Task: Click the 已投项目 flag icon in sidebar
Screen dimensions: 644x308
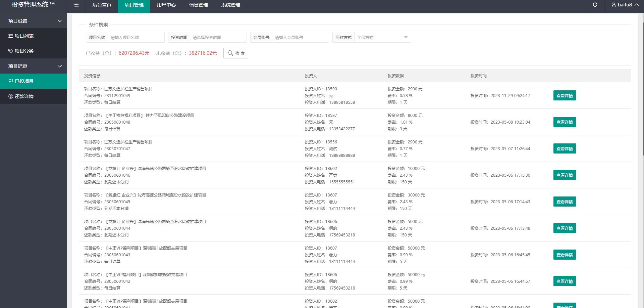Action: [x=11, y=81]
